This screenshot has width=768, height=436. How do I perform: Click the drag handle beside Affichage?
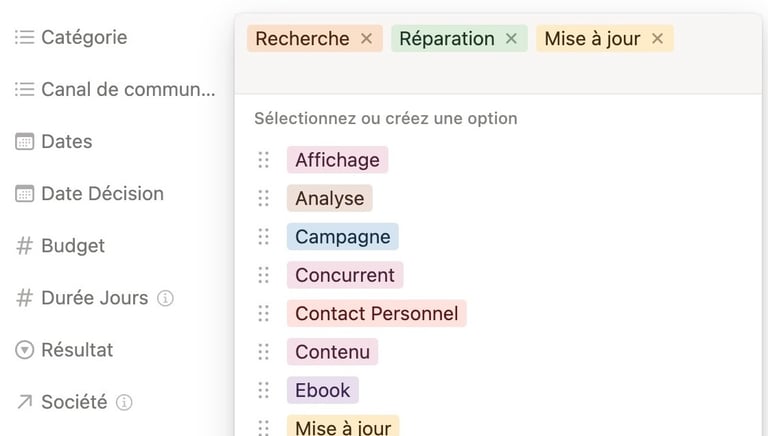pyautogui.click(x=264, y=160)
